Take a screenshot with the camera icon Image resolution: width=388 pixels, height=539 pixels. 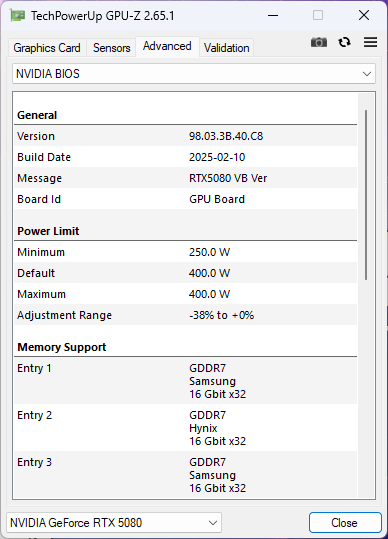click(319, 43)
